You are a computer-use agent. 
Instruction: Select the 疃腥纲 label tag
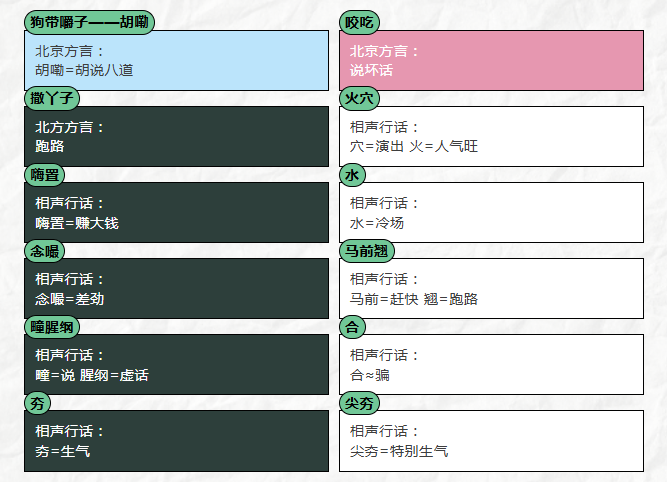click(x=52, y=327)
